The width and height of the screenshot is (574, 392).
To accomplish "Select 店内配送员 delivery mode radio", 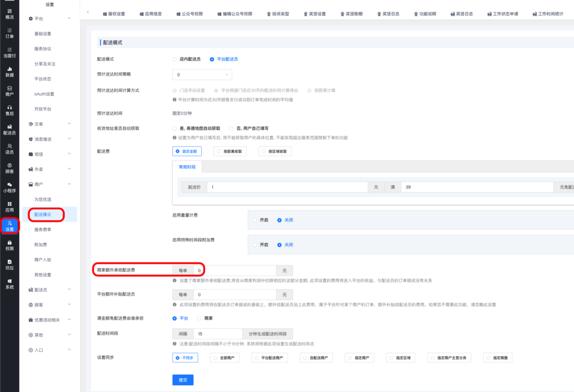I will tap(175, 59).
